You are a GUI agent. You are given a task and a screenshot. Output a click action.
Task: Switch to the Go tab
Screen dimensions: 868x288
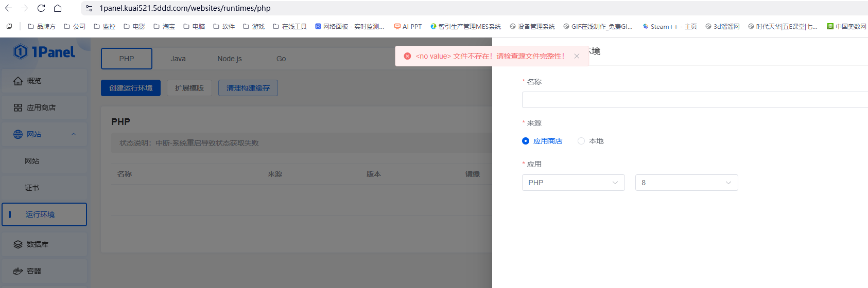tap(281, 59)
